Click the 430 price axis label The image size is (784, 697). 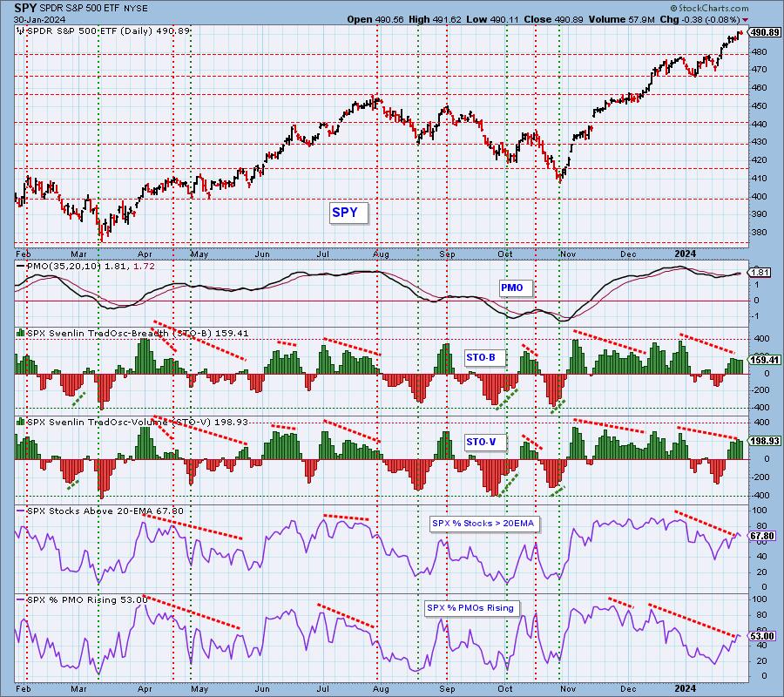759,142
